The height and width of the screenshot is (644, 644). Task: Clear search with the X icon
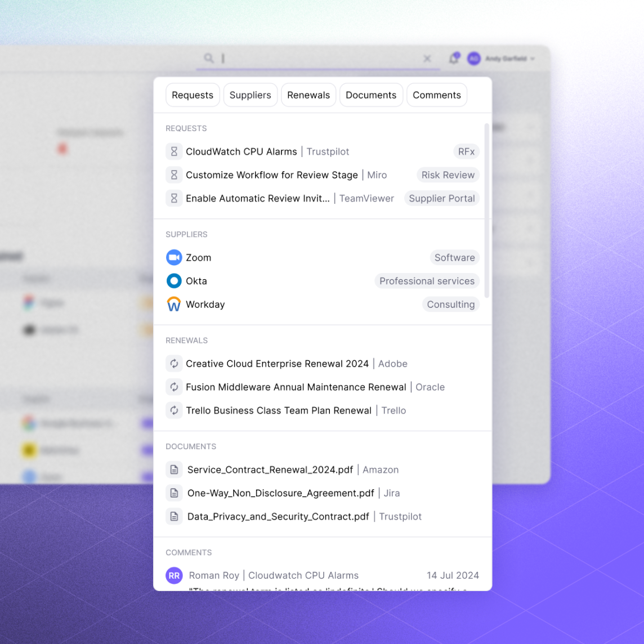click(x=427, y=59)
